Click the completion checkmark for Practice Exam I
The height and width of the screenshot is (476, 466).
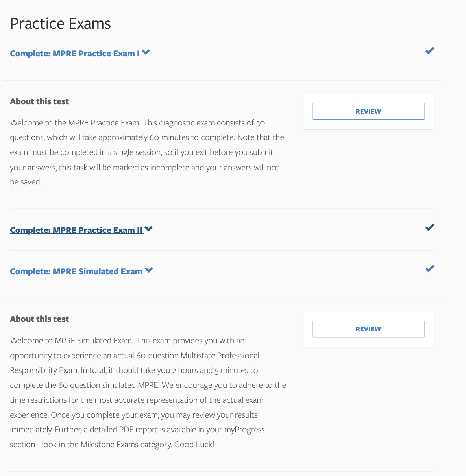pos(430,51)
